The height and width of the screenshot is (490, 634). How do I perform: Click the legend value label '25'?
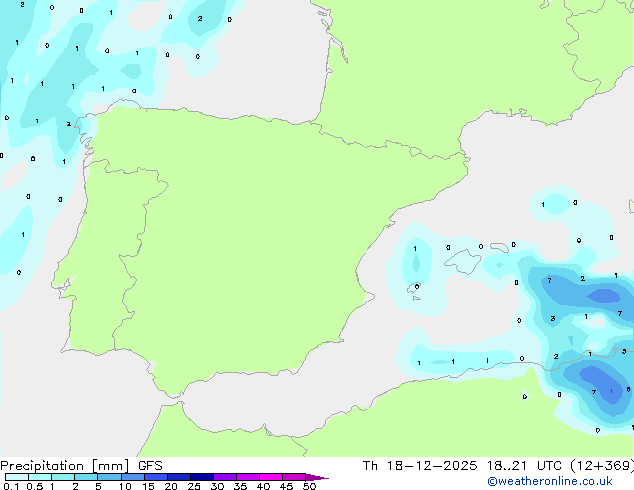point(194,486)
